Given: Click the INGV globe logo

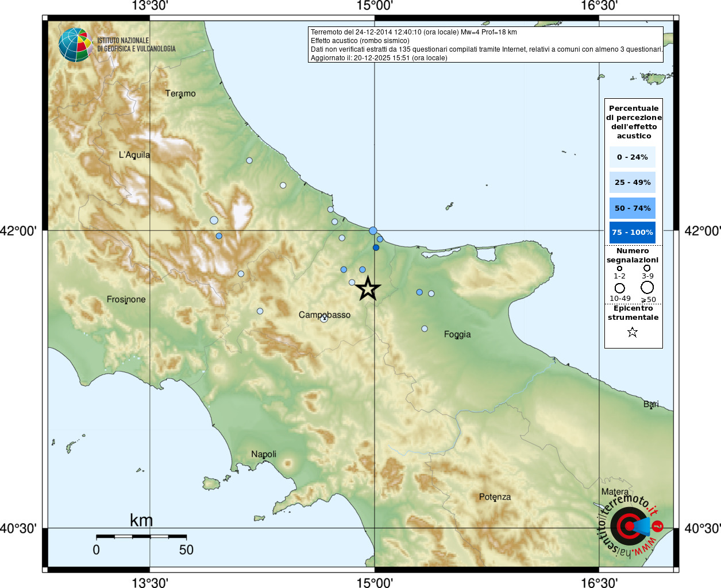Looking at the screenshot, I should point(75,45).
